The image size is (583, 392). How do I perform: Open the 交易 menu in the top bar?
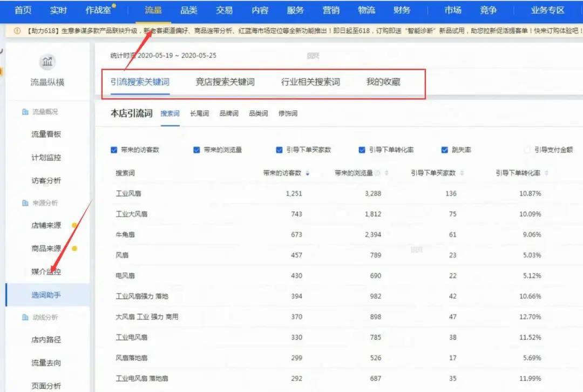(225, 10)
